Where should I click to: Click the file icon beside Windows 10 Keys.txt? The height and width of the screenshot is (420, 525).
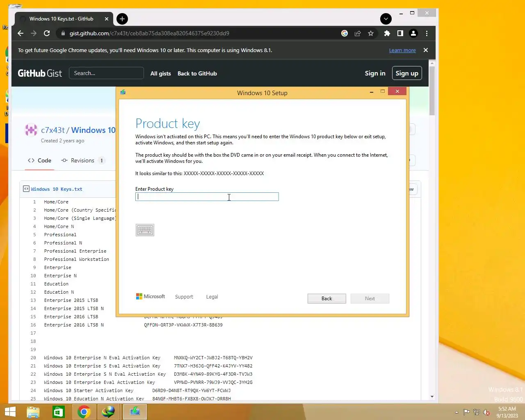pyautogui.click(x=26, y=189)
